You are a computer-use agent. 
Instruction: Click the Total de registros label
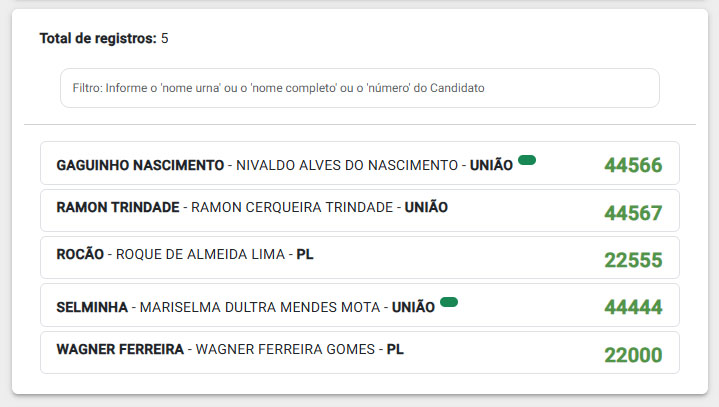(98, 38)
